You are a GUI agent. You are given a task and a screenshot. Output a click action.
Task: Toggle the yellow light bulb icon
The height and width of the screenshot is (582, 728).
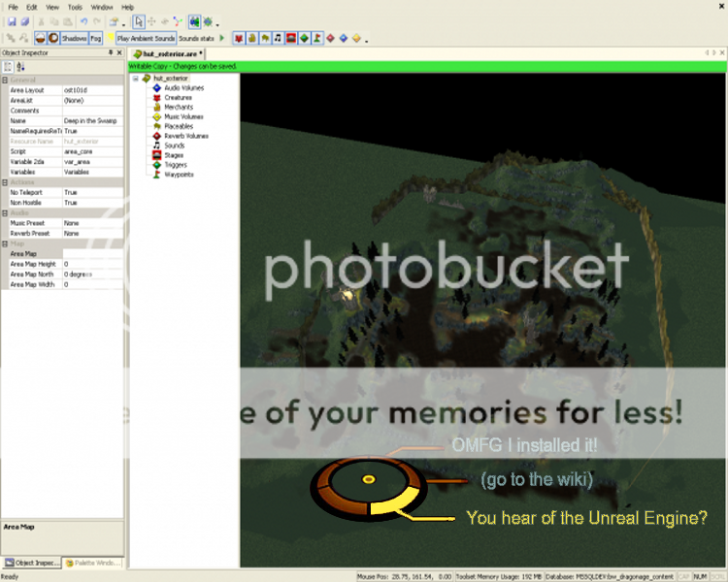(111, 38)
